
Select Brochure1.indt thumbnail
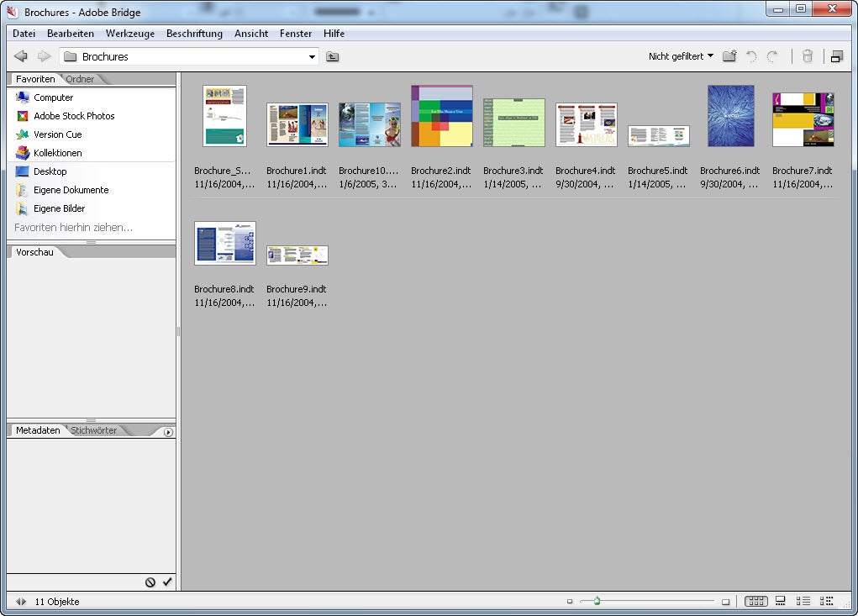point(297,124)
